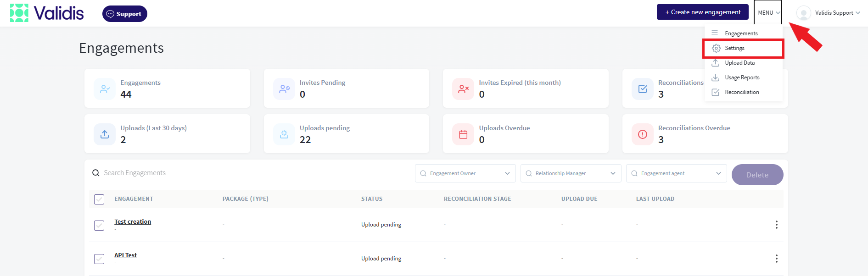Image resolution: width=868 pixels, height=276 pixels.
Task: Click the Invites Expired red user icon
Action: pos(463,89)
